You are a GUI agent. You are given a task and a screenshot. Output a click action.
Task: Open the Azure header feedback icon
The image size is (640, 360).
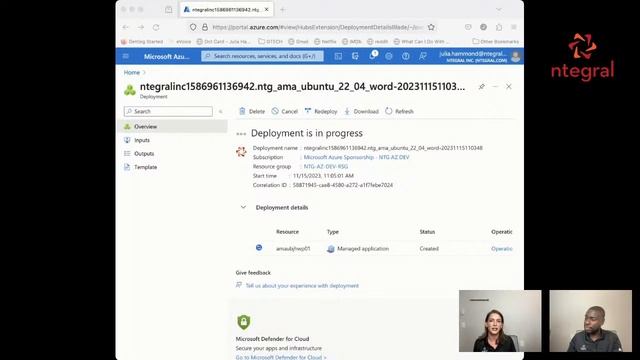422,56
